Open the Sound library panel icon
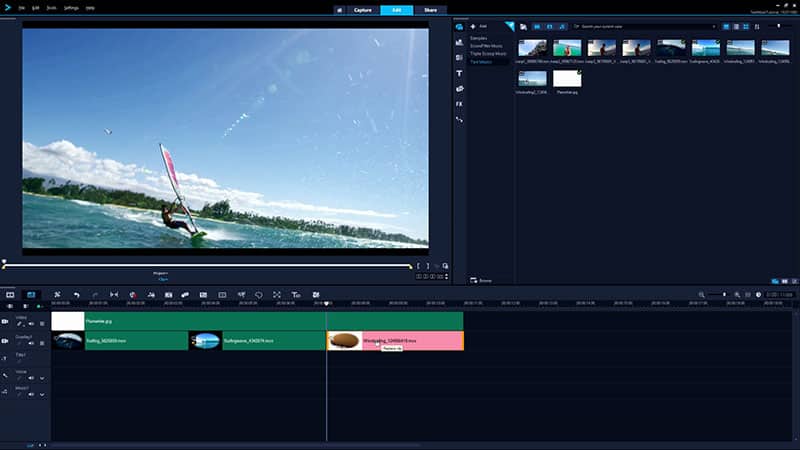This screenshot has height=450, width=800. pos(459,42)
